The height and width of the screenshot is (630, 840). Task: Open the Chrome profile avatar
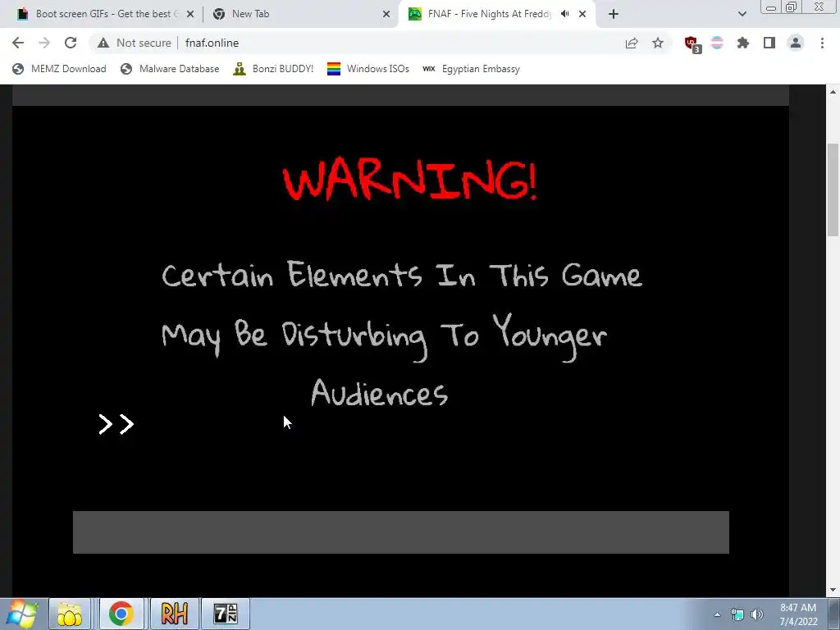(x=796, y=43)
